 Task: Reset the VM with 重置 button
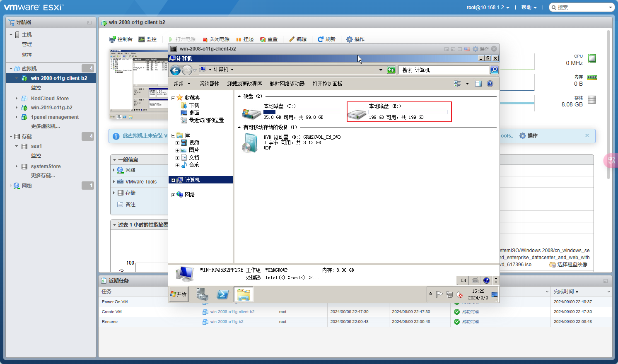[269, 39]
